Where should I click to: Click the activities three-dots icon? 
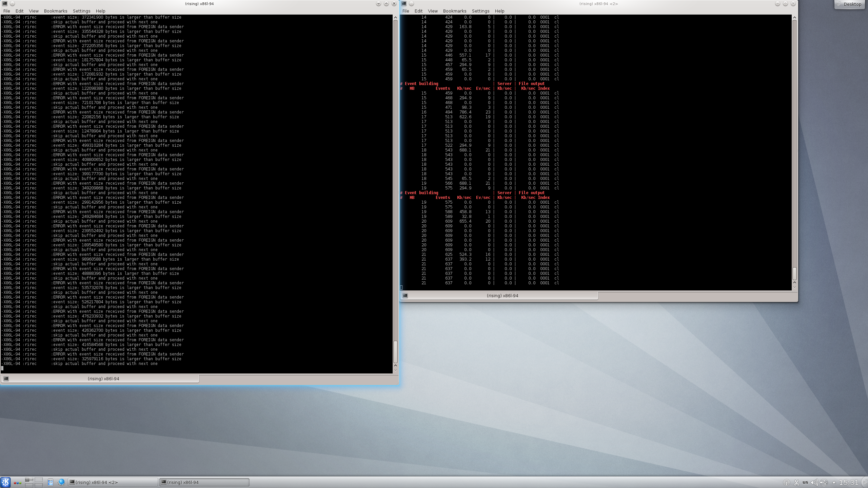[18, 483]
